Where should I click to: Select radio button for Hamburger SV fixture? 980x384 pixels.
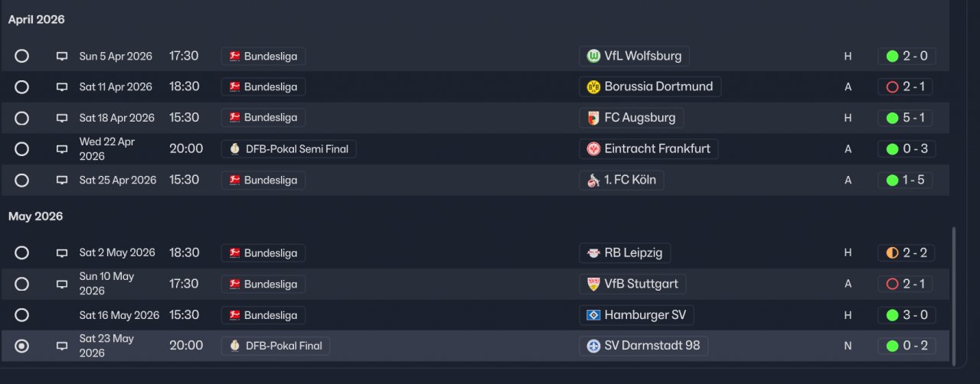coord(21,315)
